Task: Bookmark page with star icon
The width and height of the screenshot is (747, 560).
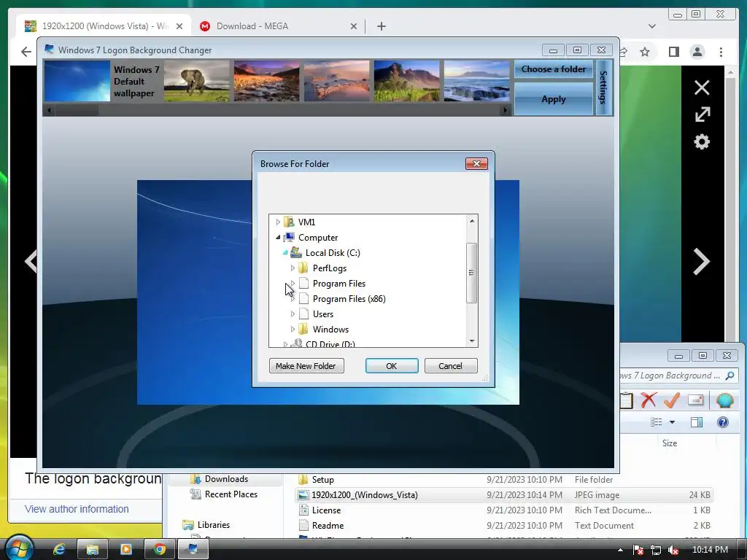Action: pyautogui.click(x=645, y=52)
